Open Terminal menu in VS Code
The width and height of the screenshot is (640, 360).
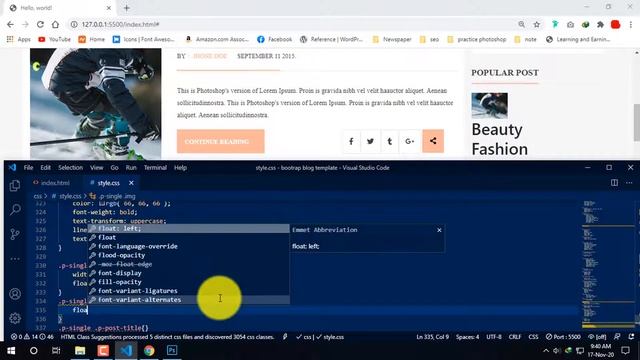pyautogui.click(x=155, y=168)
